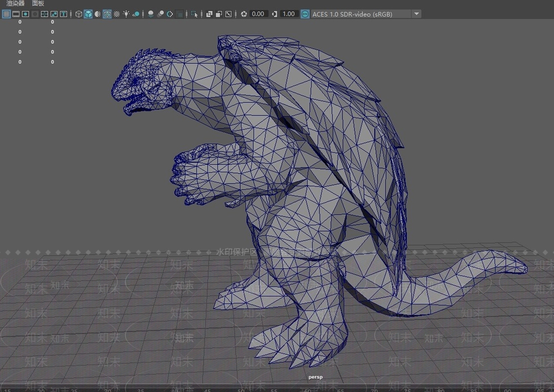Toggle the viewport grid display icon
The height and width of the screenshot is (392, 554).
click(x=6, y=14)
